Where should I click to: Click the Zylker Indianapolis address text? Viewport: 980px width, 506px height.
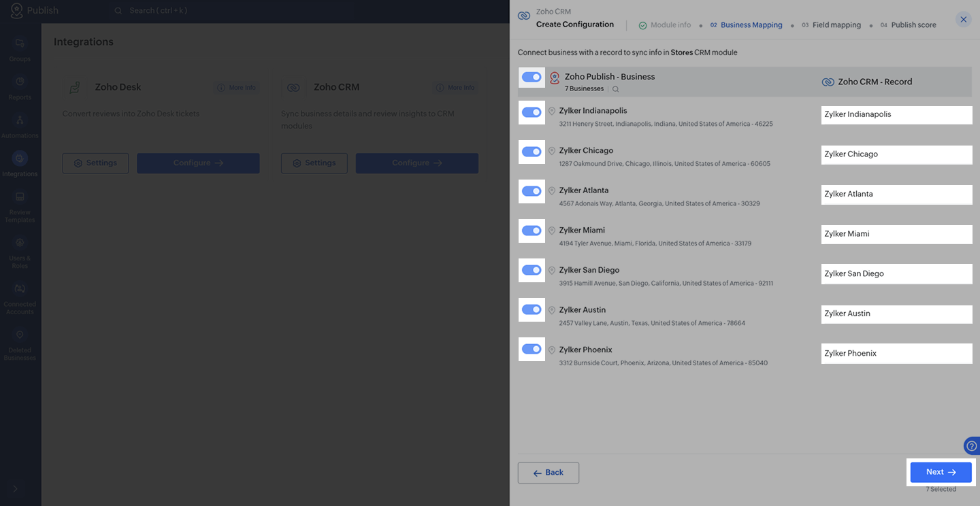tap(666, 124)
